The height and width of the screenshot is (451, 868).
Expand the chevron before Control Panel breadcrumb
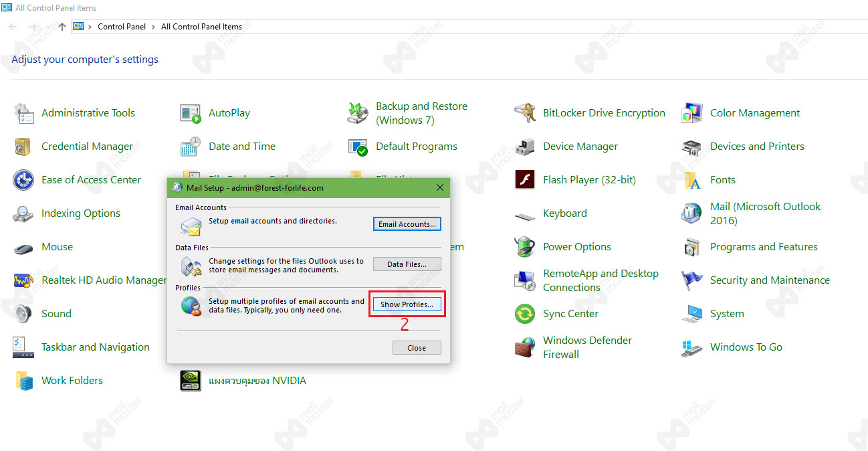(90, 27)
